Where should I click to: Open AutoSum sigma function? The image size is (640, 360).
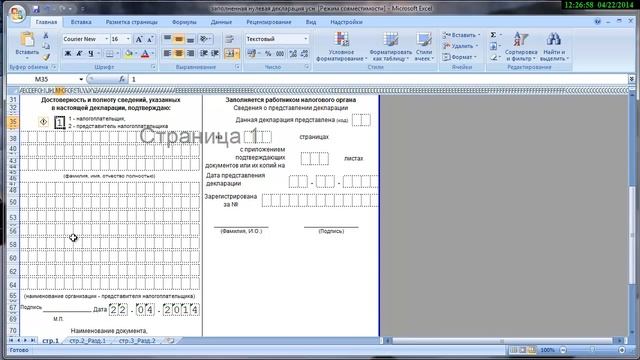pos(493,35)
